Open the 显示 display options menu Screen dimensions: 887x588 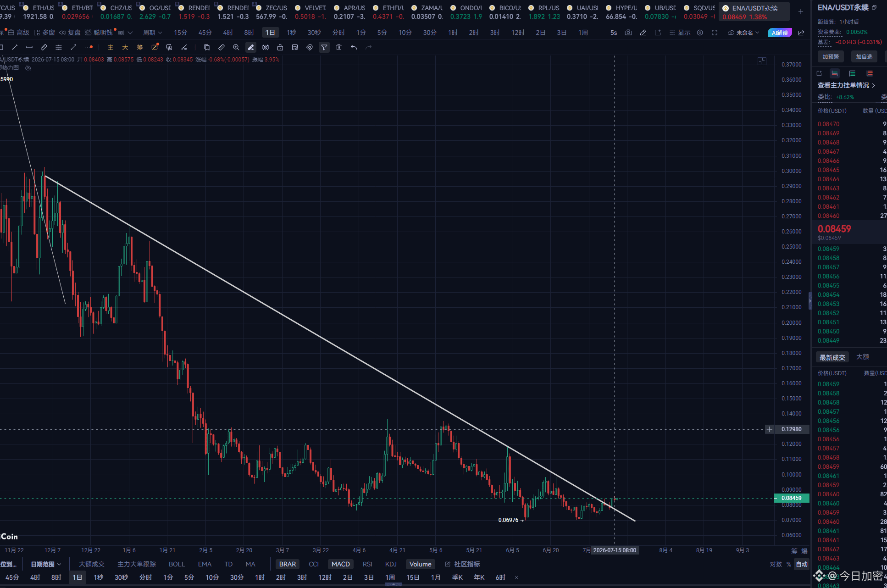pos(680,33)
